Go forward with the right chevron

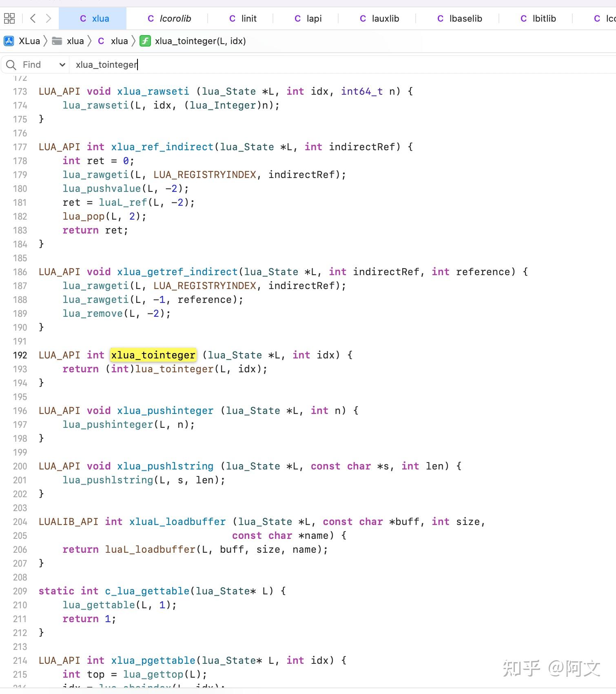click(x=49, y=18)
